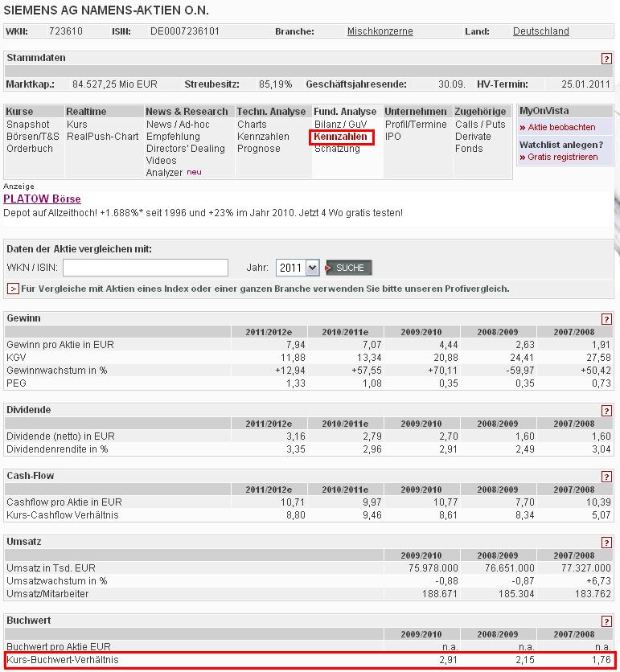The image size is (620, 672).
Task: Click the ISIN value DE0007236101
Action: 185,31
